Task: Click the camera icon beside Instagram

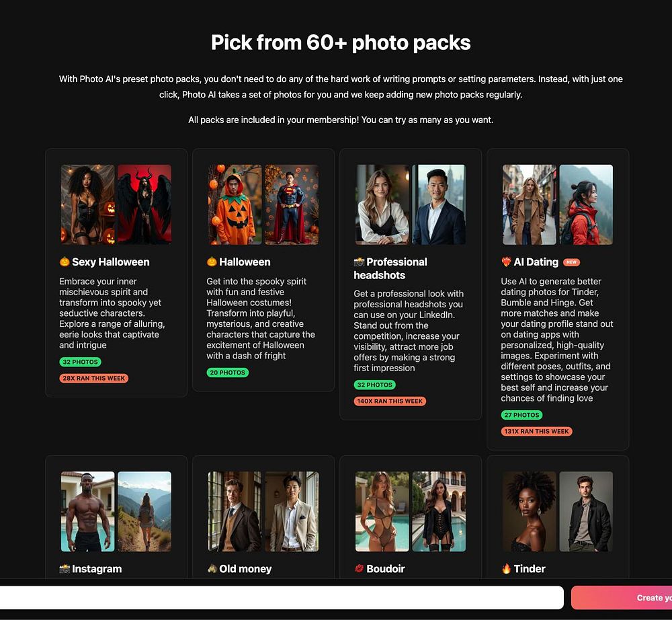Action: pyautogui.click(x=65, y=569)
